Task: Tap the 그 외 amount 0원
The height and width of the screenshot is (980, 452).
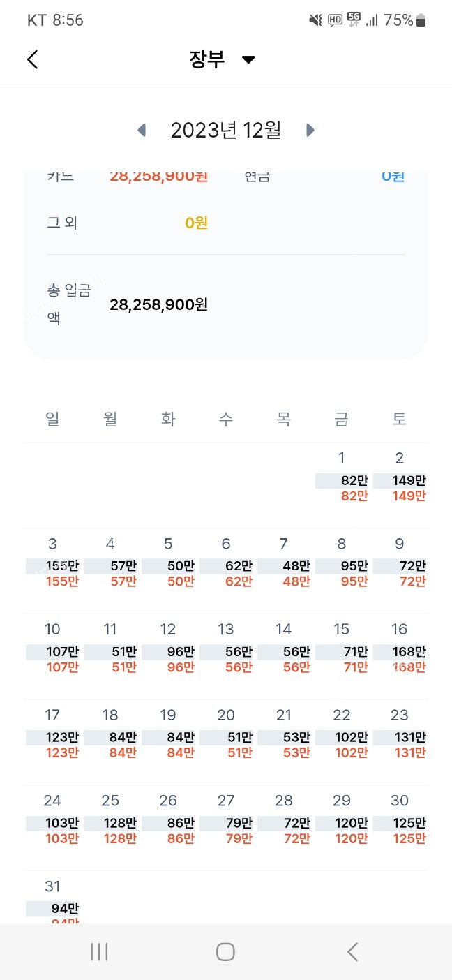Action: tap(196, 223)
